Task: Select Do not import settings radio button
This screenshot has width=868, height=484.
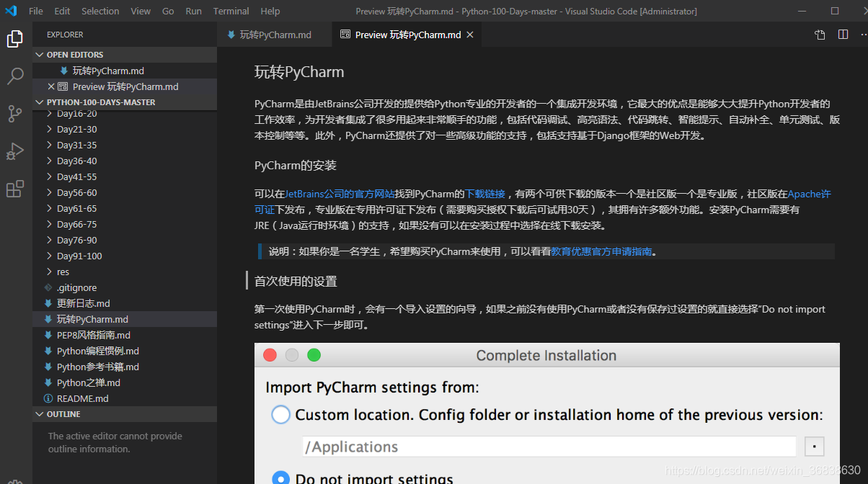Action: tap(280, 478)
